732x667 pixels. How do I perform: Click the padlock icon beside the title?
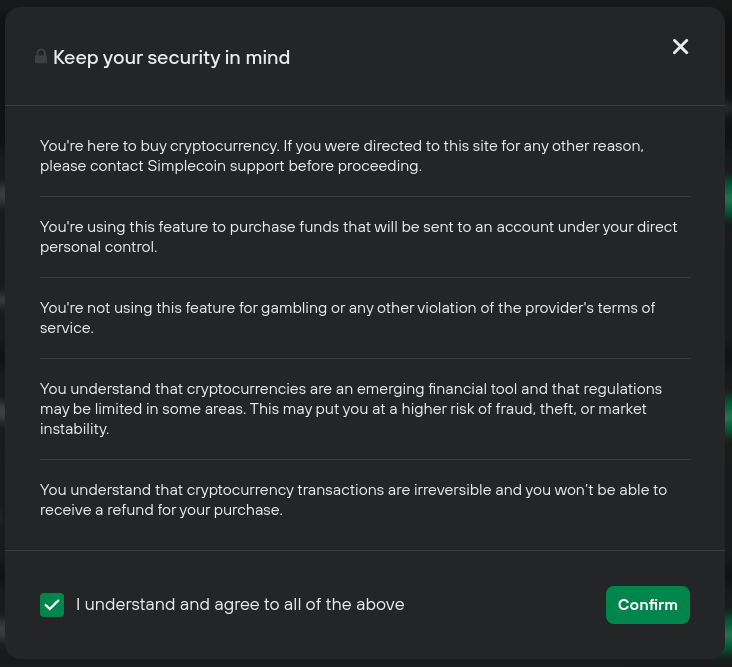coord(41,56)
